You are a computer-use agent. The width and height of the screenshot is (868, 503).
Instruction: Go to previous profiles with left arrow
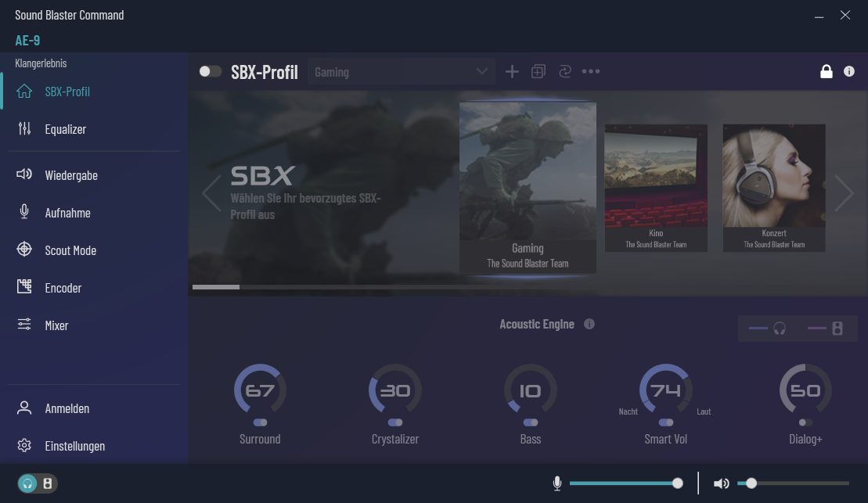pos(211,193)
